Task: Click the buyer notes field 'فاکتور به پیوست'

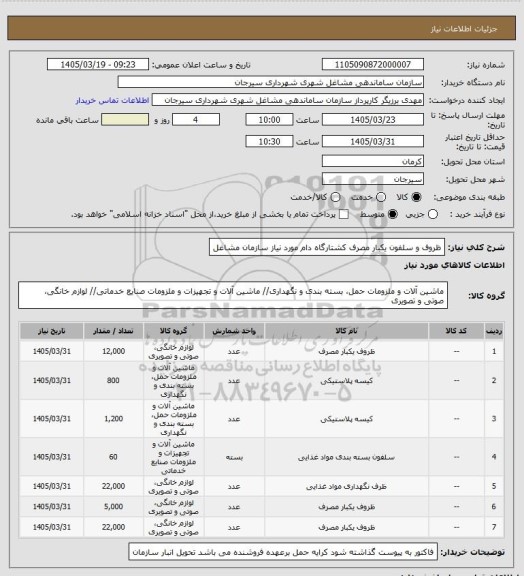Action: (283, 552)
